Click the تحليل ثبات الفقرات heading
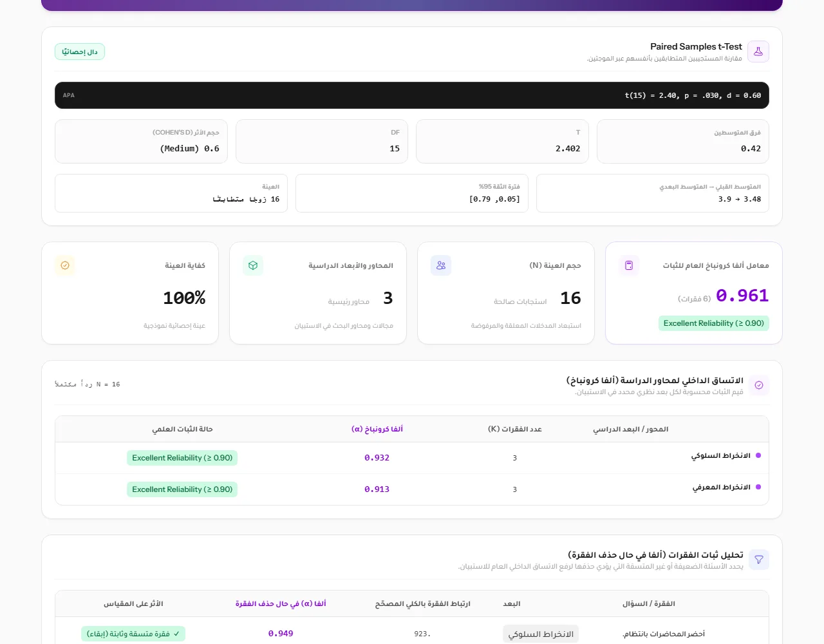824x644 pixels. click(x=655, y=554)
